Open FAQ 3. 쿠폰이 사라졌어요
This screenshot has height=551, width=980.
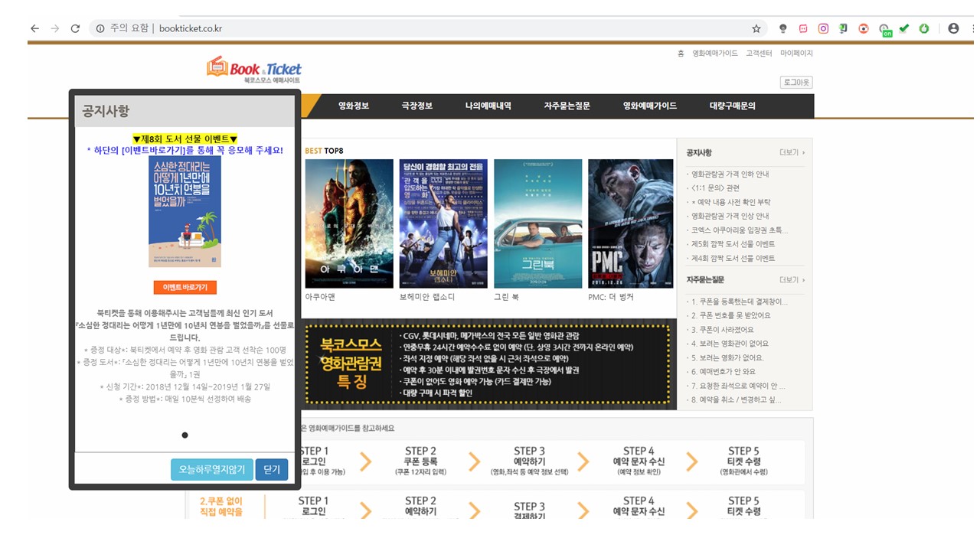(721, 330)
